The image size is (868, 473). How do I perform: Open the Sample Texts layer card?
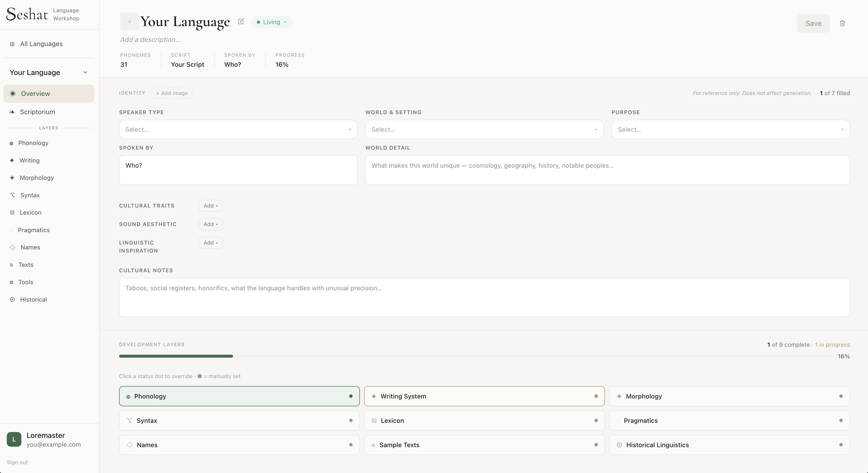coord(484,445)
